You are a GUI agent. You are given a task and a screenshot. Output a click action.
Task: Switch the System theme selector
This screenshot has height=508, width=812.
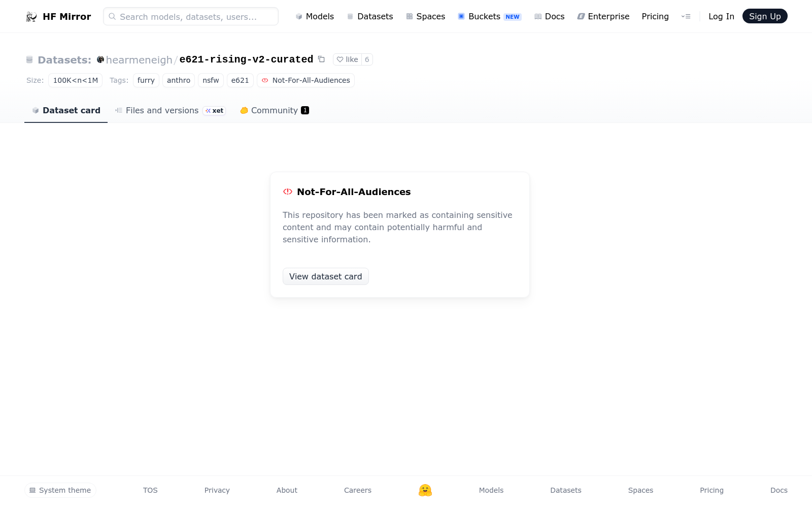pos(60,490)
